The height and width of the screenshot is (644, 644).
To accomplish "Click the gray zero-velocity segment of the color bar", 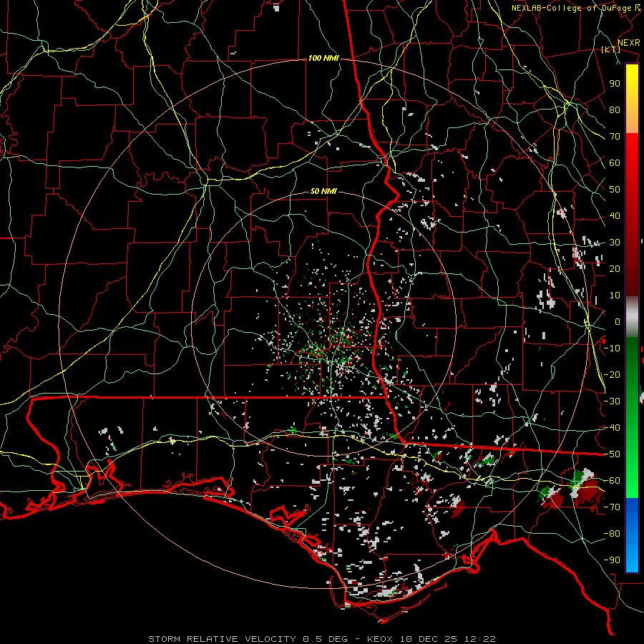I will pos(632,318).
